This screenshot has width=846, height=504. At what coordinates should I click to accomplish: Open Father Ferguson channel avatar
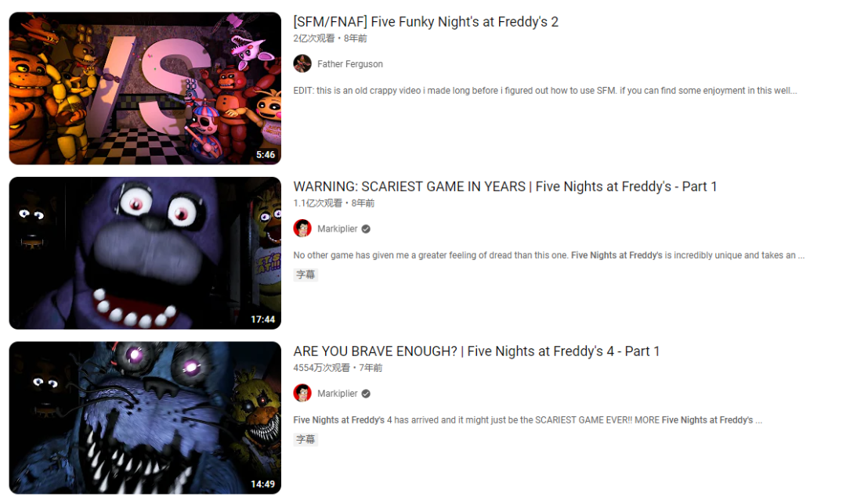[302, 63]
